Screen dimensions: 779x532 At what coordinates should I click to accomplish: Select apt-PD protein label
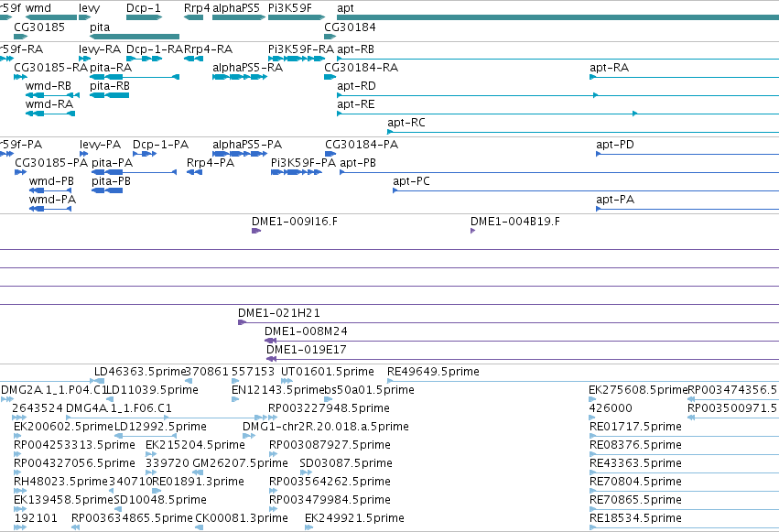click(x=615, y=145)
